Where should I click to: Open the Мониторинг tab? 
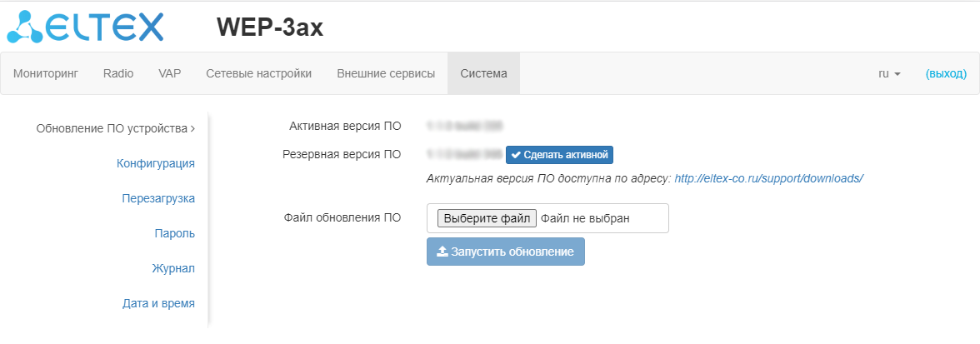[x=46, y=73]
